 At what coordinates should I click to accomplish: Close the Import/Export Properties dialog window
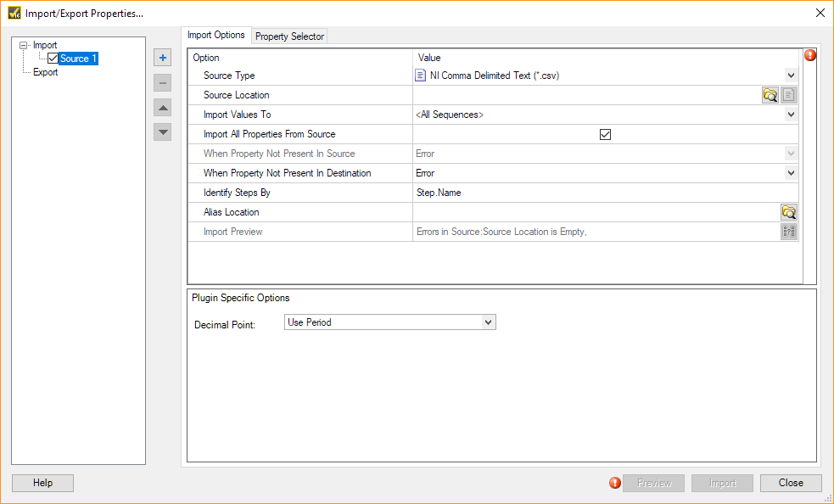820,13
